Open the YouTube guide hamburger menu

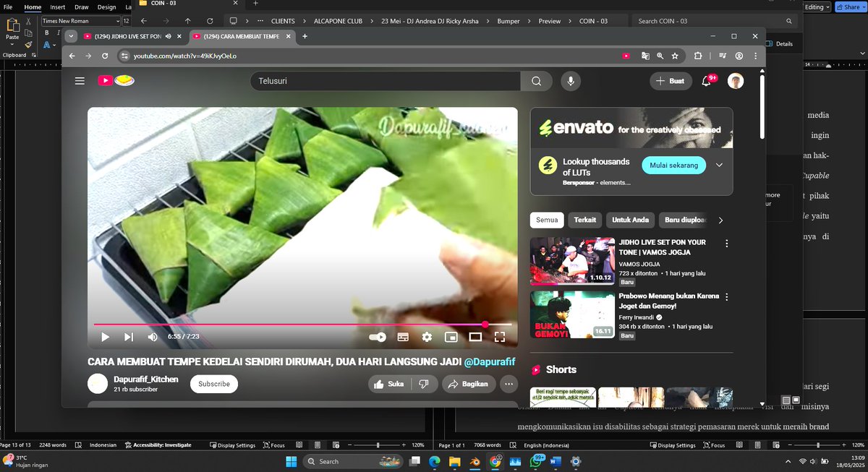80,81
